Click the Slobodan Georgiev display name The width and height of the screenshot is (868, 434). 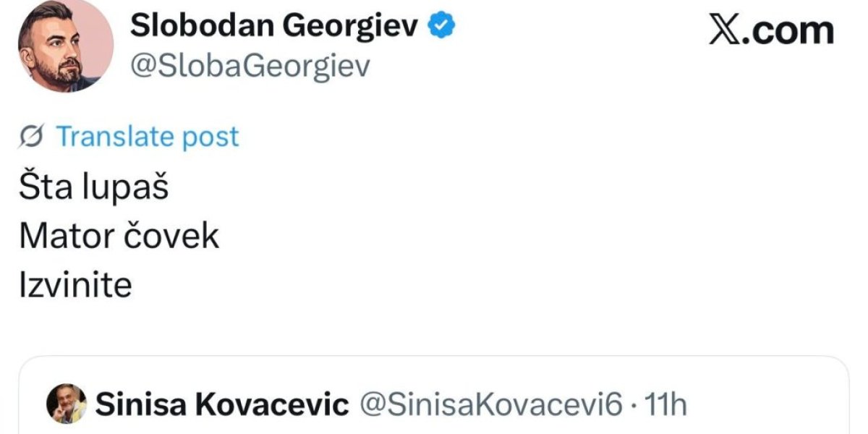(274, 27)
